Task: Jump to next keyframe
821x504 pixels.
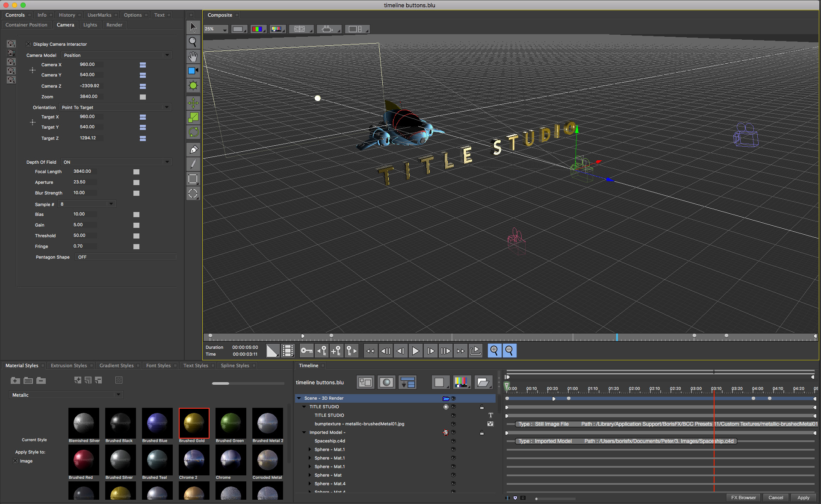Action: coord(351,351)
